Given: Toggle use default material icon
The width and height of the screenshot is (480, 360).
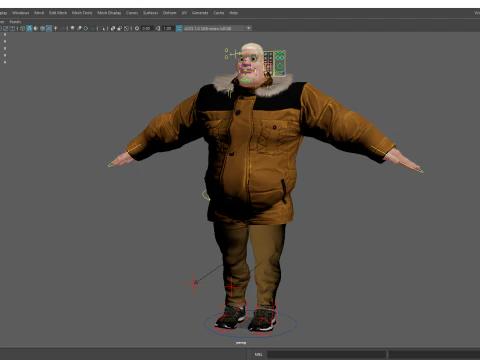Looking at the screenshot, I should [36, 28].
